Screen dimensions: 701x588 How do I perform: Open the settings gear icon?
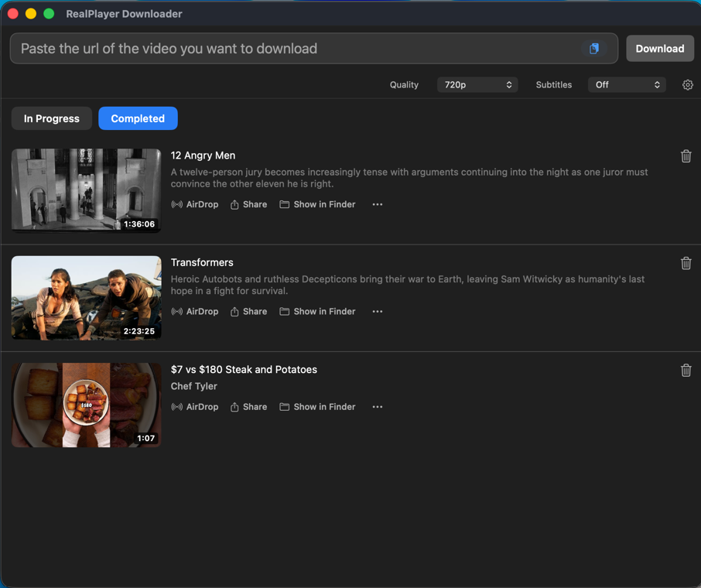pyautogui.click(x=688, y=84)
